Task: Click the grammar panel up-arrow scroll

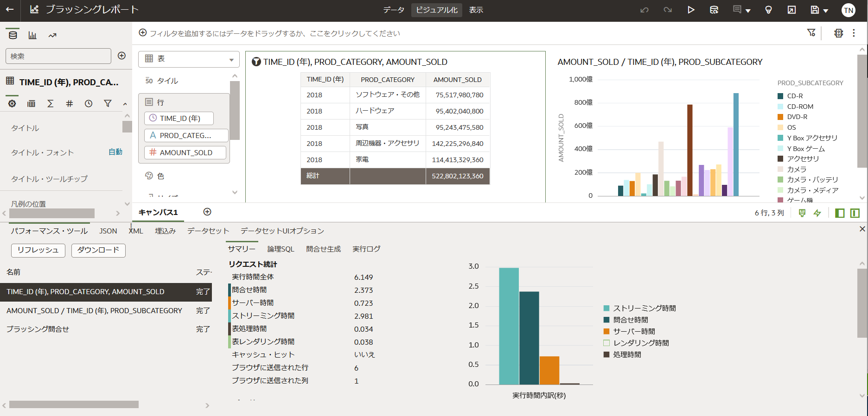Action: pyautogui.click(x=235, y=76)
